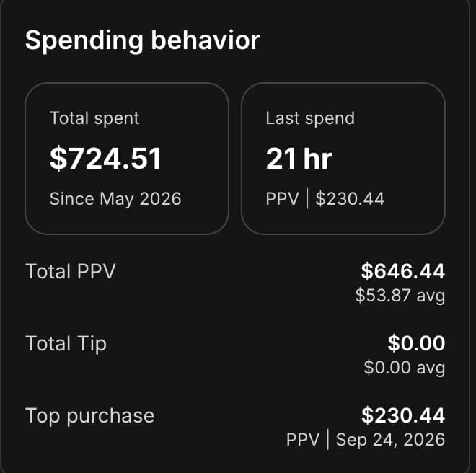Click the Total Tip label

pos(66,344)
